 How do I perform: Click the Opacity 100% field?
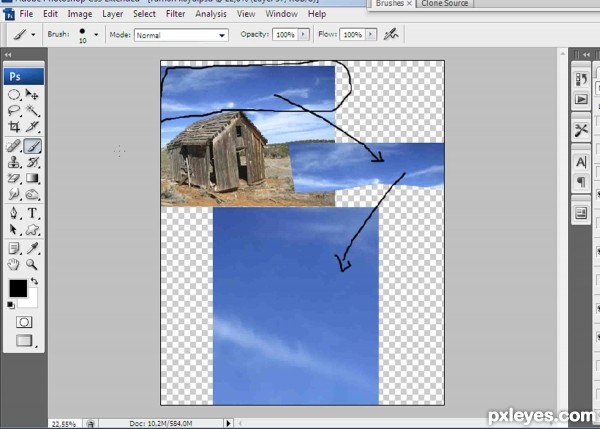point(285,34)
